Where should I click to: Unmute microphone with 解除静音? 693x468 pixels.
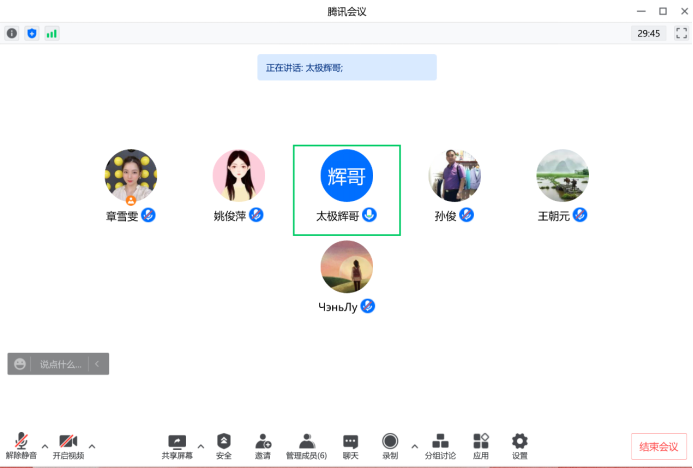pos(21,446)
